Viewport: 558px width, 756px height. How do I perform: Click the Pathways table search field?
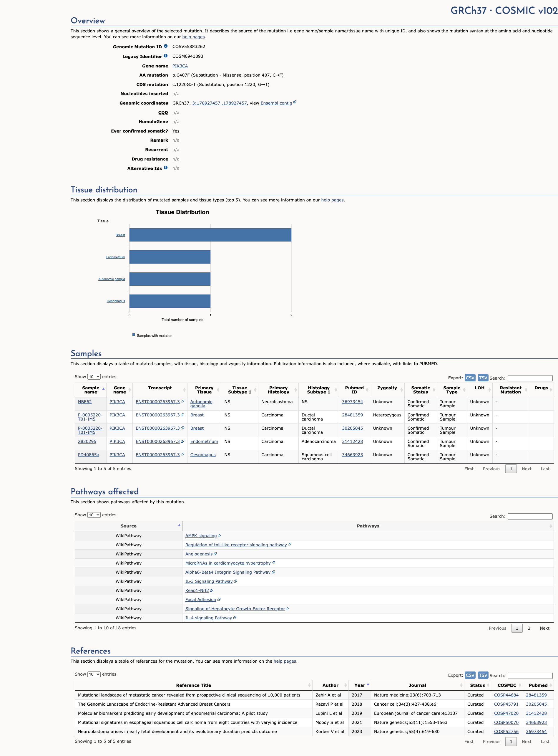(530, 516)
